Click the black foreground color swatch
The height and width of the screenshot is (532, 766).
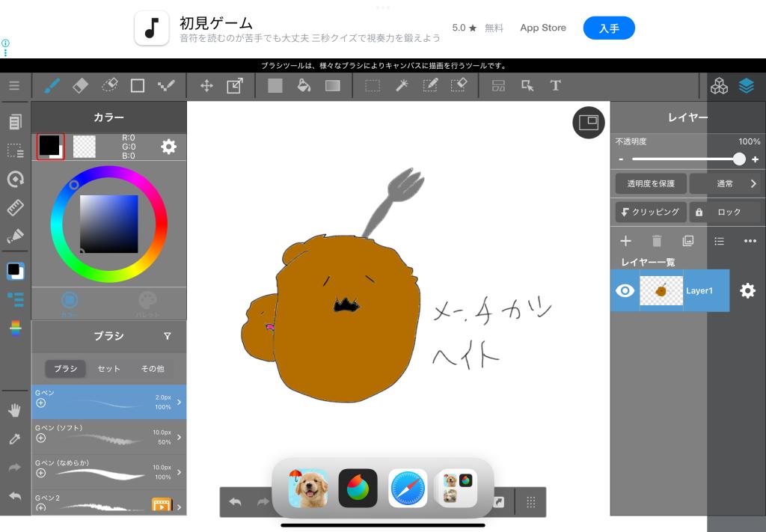(x=49, y=145)
